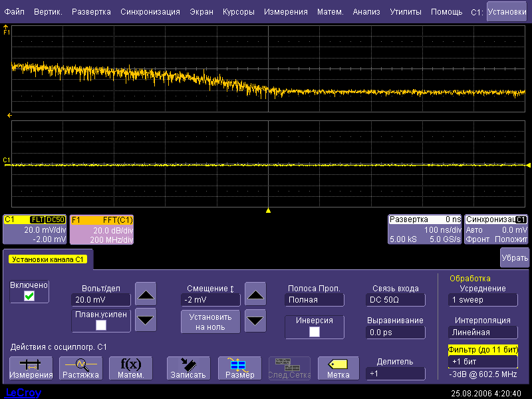
Task: Toggle the Инверсия invert checkbox
Action: (315, 331)
